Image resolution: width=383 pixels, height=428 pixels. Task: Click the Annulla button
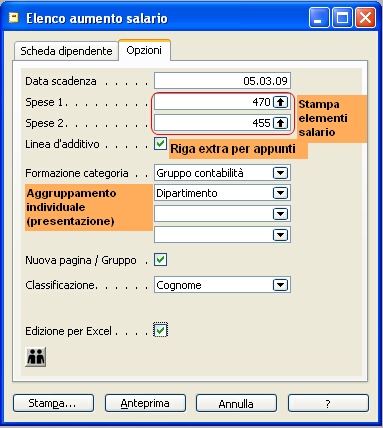click(x=236, y=403)
